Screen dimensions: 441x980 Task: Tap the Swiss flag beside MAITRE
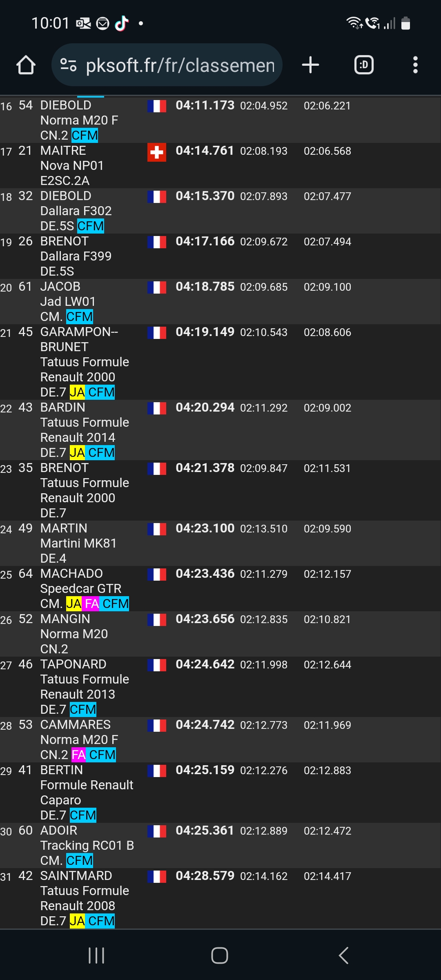[157, 152]
